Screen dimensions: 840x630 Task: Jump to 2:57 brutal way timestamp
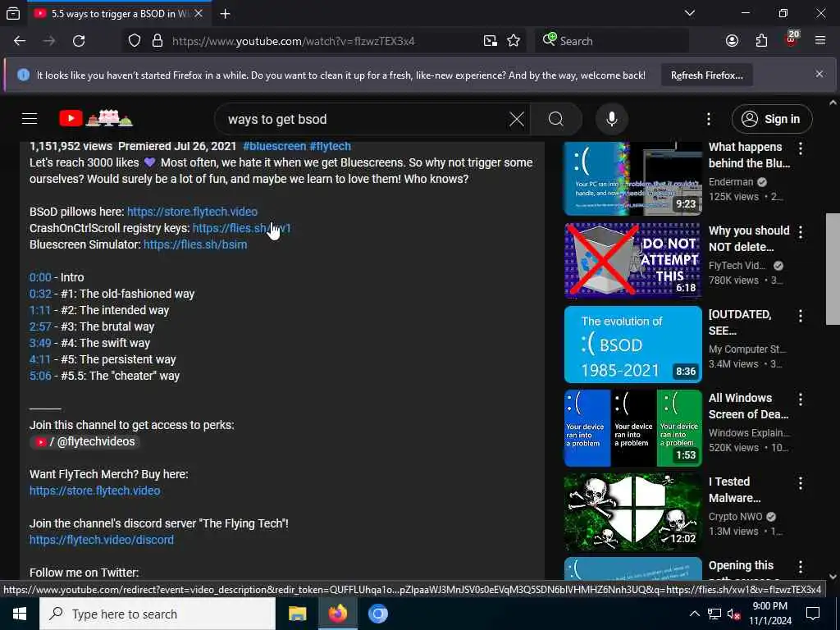[40, 326]
